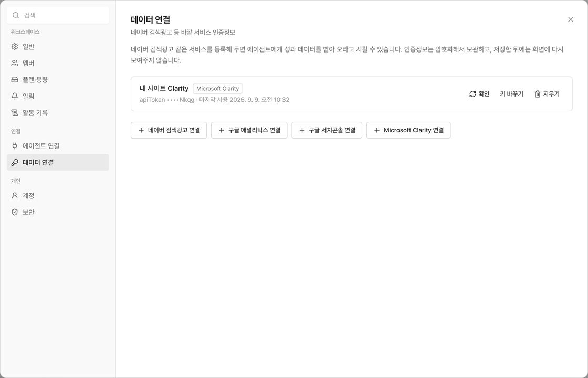Screen dimensions: 588x378
Task: Open the 보안 settings
Action: click(x=58, y=212)
